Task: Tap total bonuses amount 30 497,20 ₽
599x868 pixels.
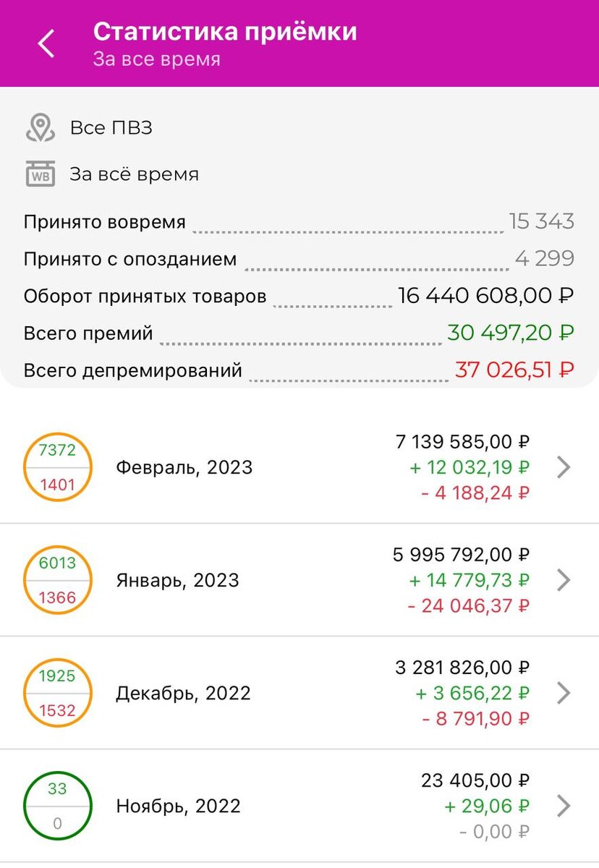Action: point(511,333)
